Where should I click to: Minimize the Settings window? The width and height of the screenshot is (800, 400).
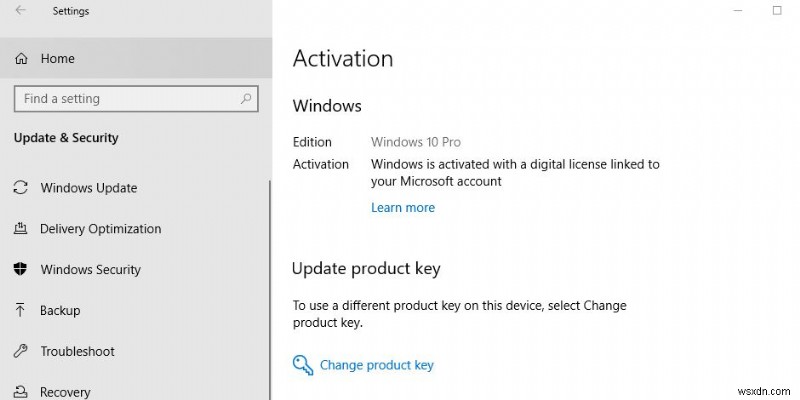click(738, 10)
